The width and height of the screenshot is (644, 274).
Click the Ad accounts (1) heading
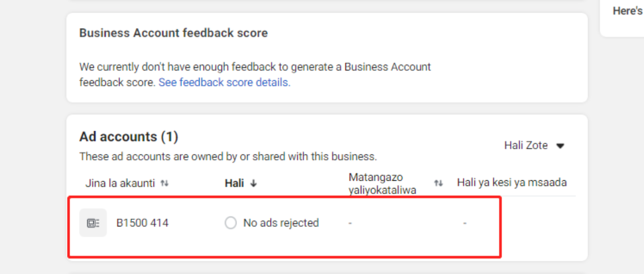point(129,137)
